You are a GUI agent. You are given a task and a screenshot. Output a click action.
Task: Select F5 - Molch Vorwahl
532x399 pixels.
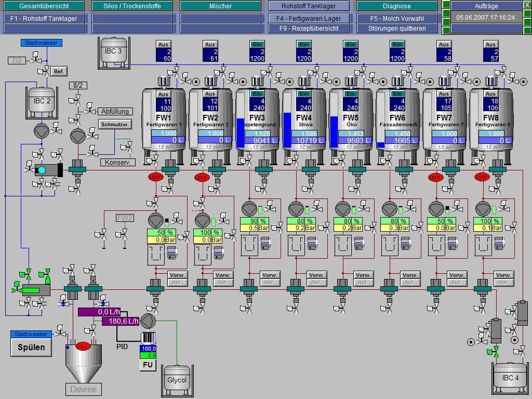click(397, 18)
